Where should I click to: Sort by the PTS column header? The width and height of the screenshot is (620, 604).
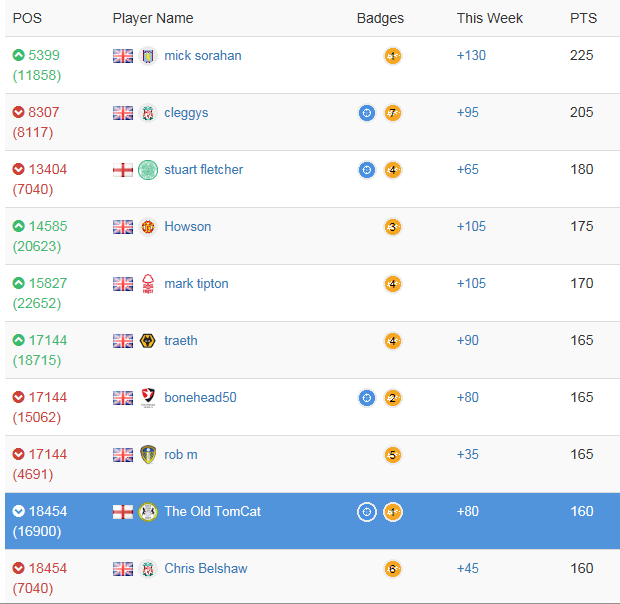(x=583, y=18)
